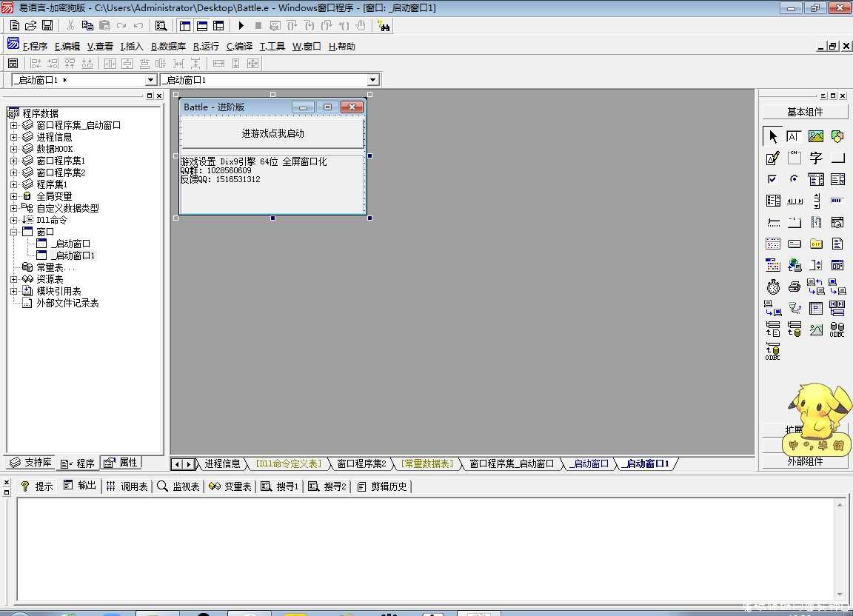Viewport: 853px width, 616px height.
Task: Select the arrow pointer tool in component box
Action: click(773, 136)
